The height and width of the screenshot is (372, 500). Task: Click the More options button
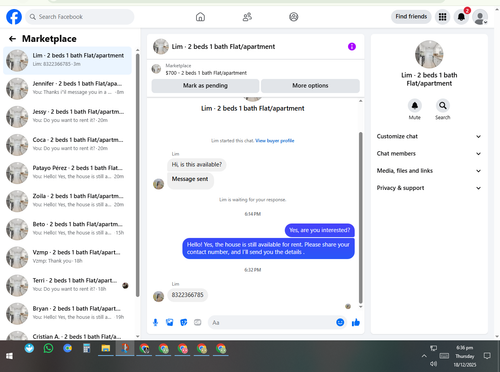[x=310, y=86]
